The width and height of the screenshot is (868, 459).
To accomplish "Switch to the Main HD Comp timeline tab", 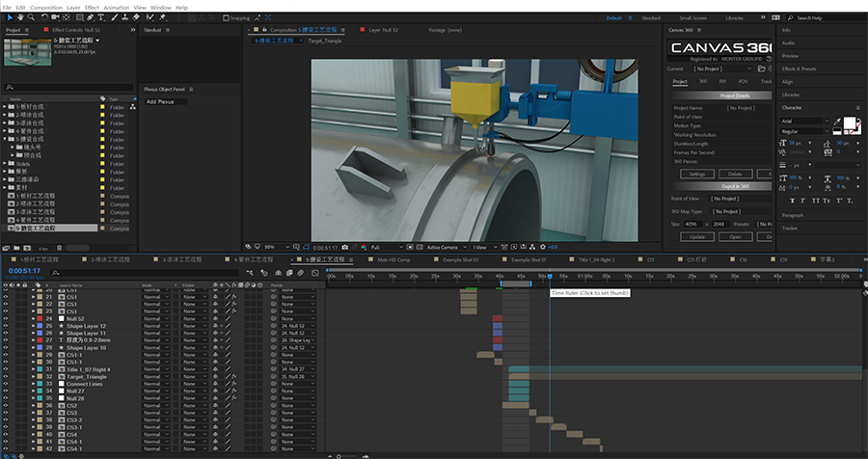I will 393,259.
